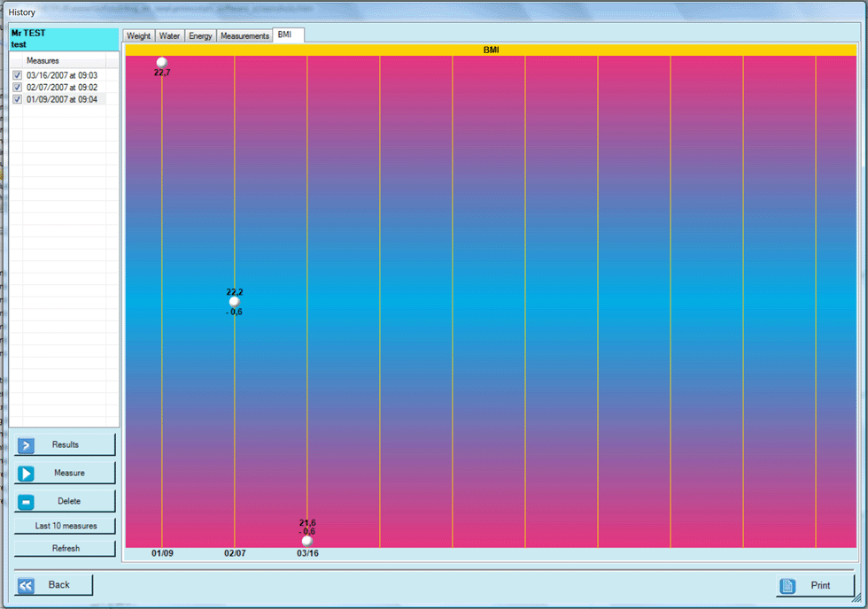The width and height of the screenshot is (868, 609).
Task: Uncheck the 02/07/2007 at 09:02 measure
Action: [17, 88]
